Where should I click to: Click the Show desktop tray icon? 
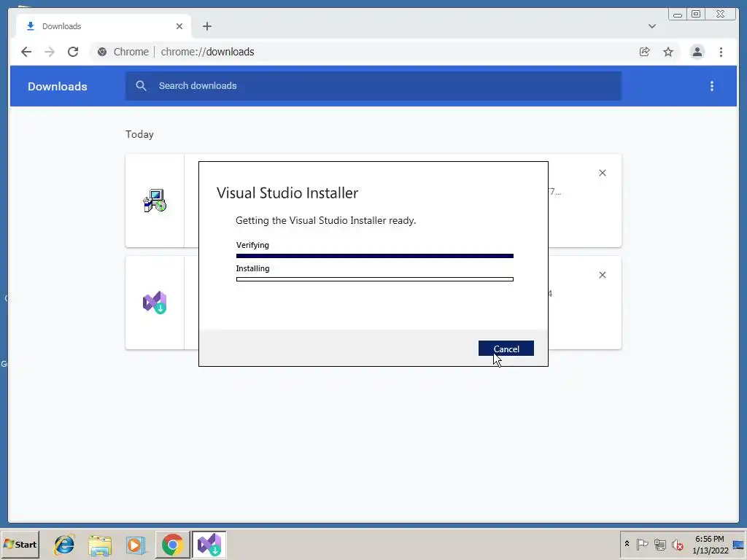[x=739, y=544]
